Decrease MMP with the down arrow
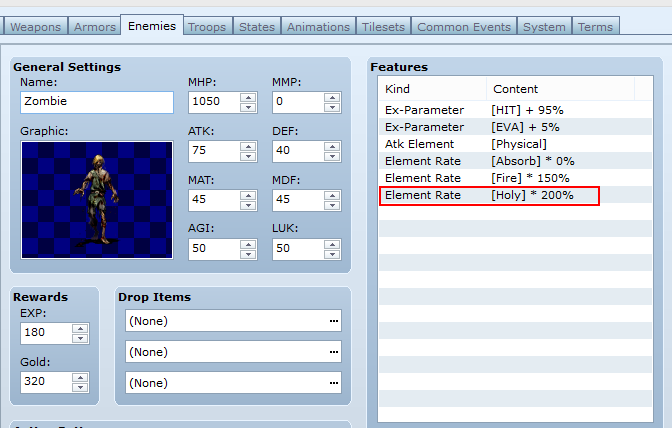 pos(332,108)
